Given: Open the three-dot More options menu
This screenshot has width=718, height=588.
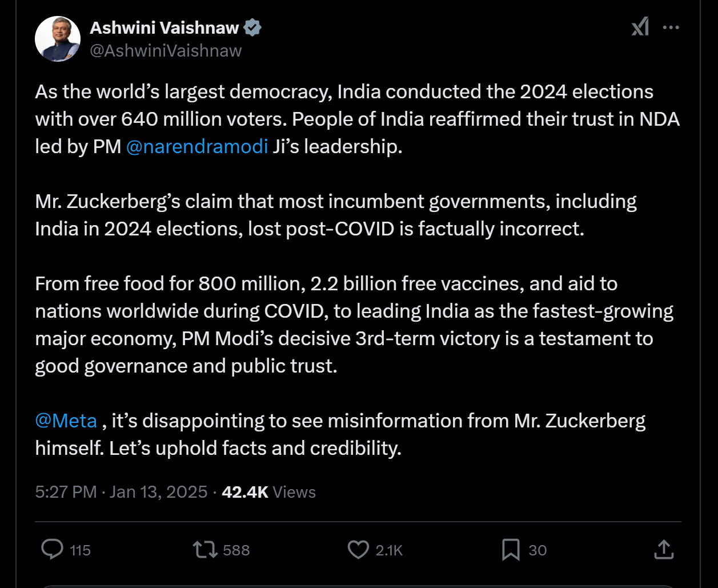Looking at the screenshot, I should coord(671,27).
